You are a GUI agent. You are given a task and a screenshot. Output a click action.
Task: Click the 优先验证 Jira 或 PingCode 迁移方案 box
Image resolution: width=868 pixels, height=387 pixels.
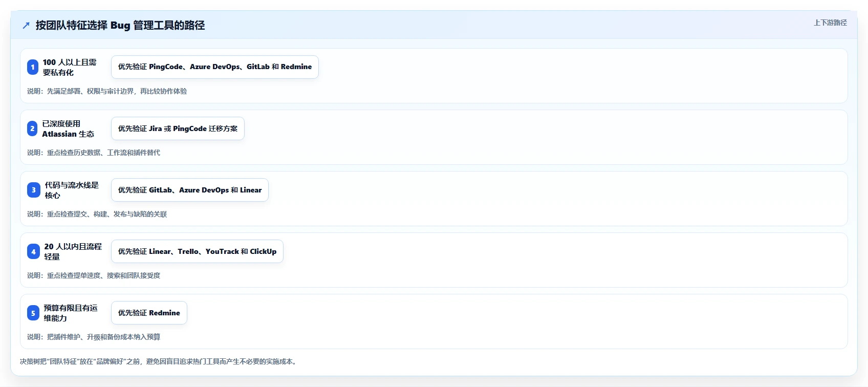[x=178, y=128]
